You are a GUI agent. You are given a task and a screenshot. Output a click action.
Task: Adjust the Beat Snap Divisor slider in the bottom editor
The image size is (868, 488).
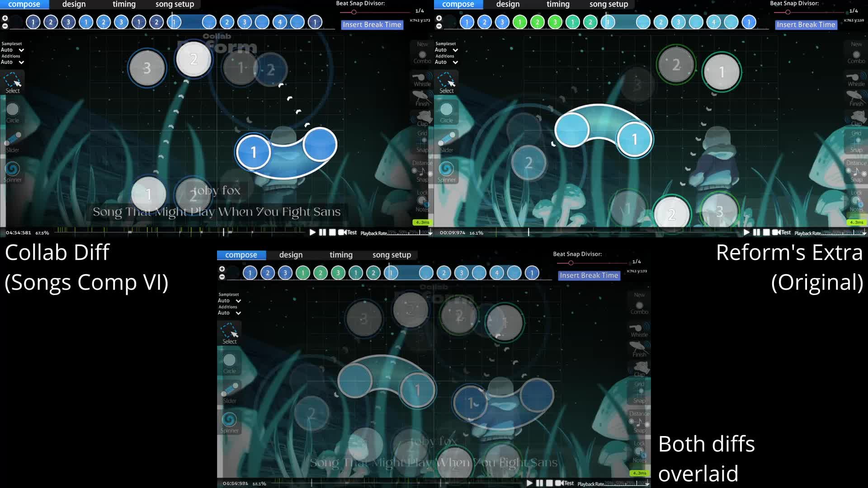coord(571,263)
